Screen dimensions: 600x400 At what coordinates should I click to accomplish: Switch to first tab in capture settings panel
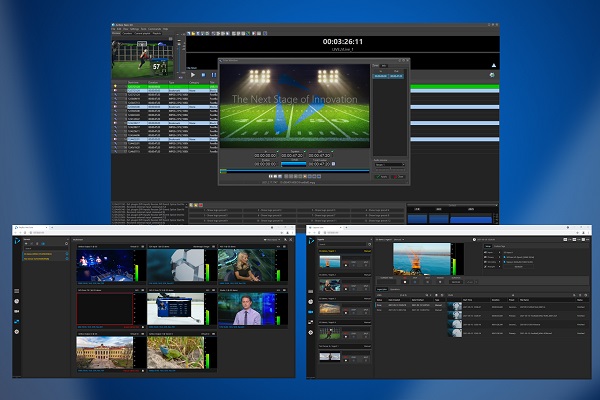click(x=488, y=247)
